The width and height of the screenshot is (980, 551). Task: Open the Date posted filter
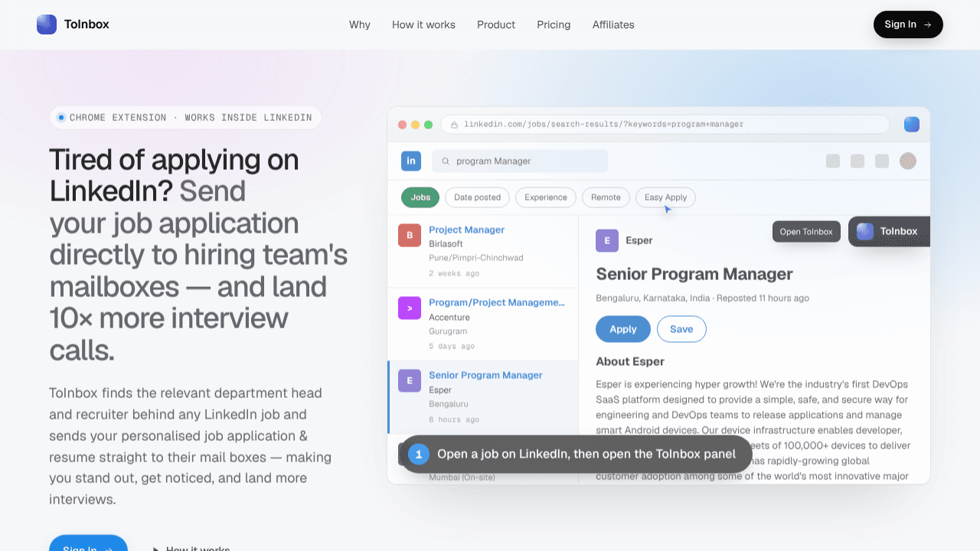(x=477, y=197)
